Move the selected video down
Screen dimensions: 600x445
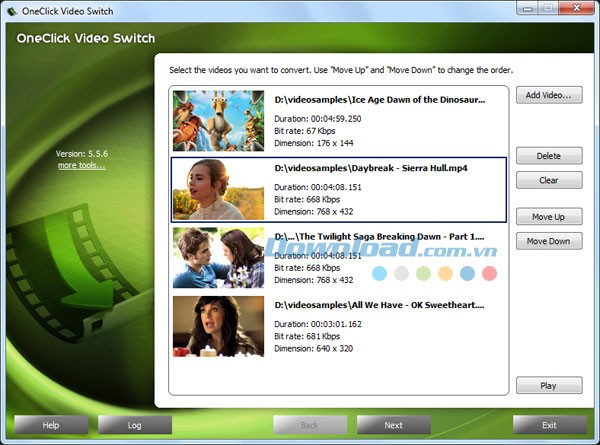coord(549,241)
